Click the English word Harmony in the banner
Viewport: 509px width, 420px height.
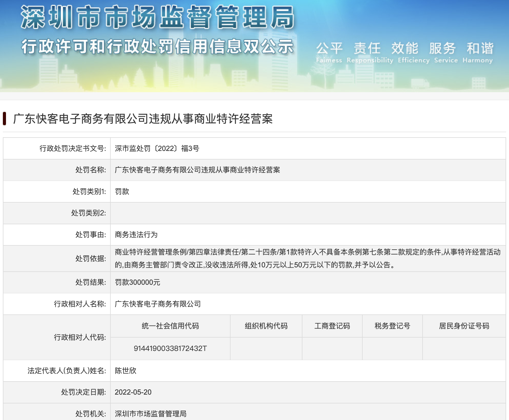tap(478, 60)
